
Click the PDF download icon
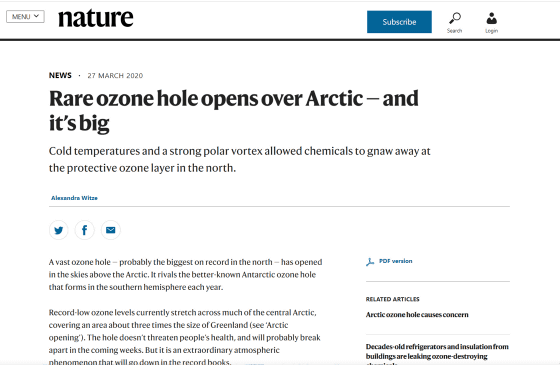(370, 262)
